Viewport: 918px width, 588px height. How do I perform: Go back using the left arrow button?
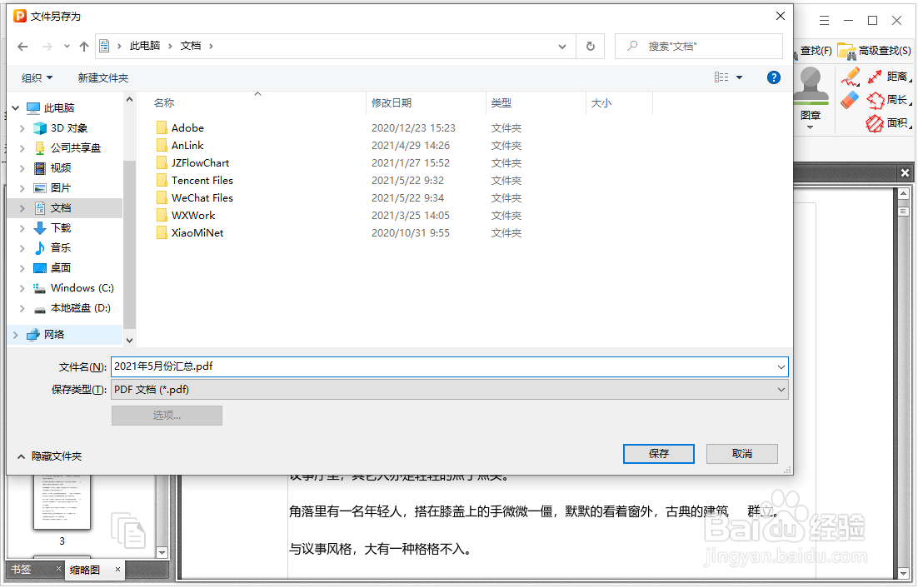pyautogui.click(x=22, y=46)
